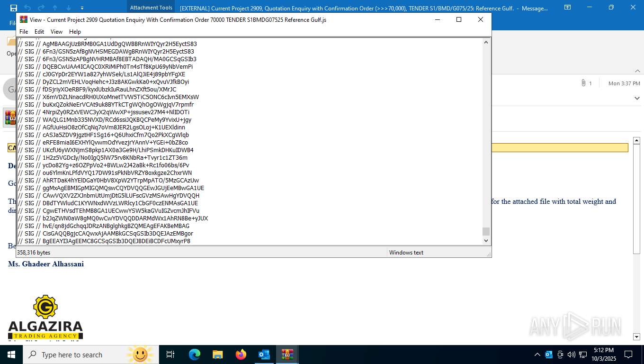Click the 'Windows text' encoding status entry
644x364 pixels.
tap(406, 253)
